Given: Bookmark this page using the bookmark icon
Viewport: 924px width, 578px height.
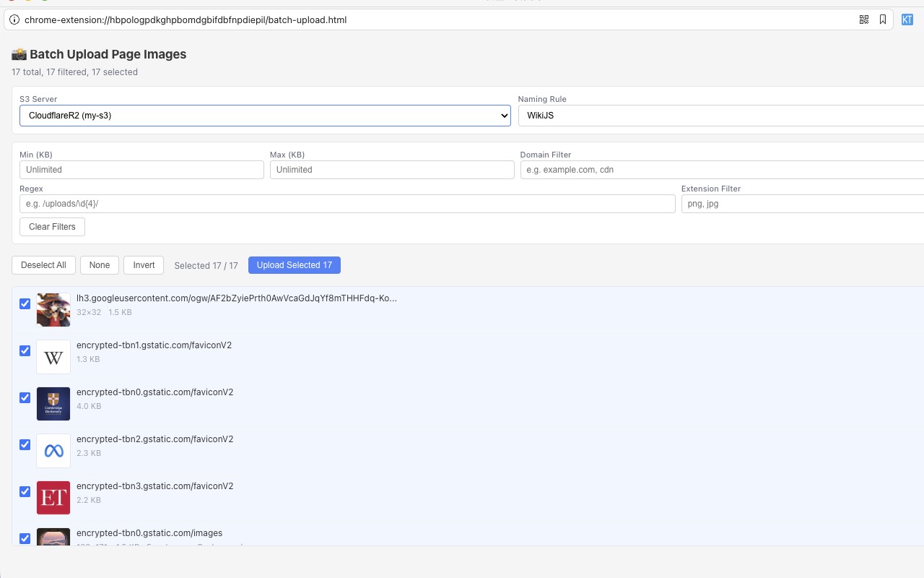Looking at the screenshot, I should click(x=883, y=20).
